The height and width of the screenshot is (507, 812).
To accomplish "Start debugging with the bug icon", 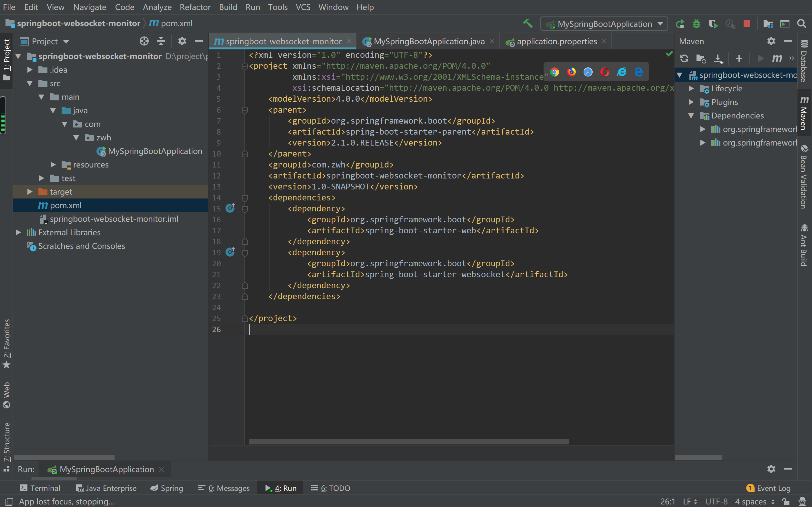I will tap(697, 24).
